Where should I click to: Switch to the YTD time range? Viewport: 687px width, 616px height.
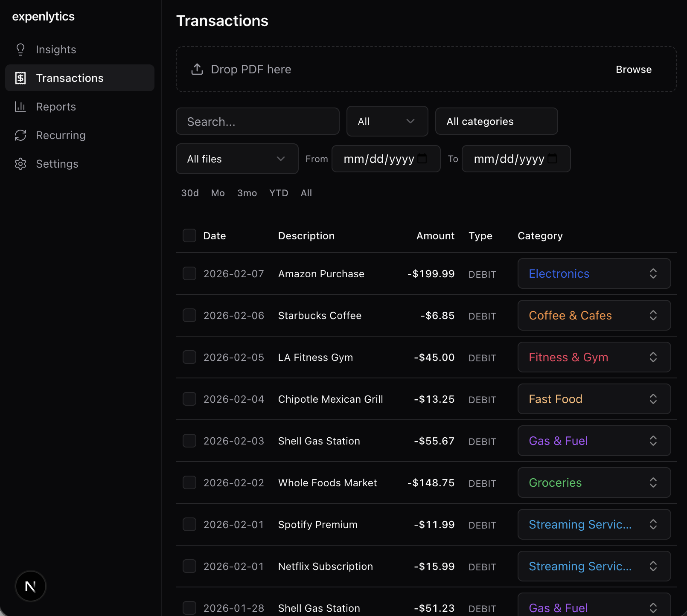click(x=279, y=193)
